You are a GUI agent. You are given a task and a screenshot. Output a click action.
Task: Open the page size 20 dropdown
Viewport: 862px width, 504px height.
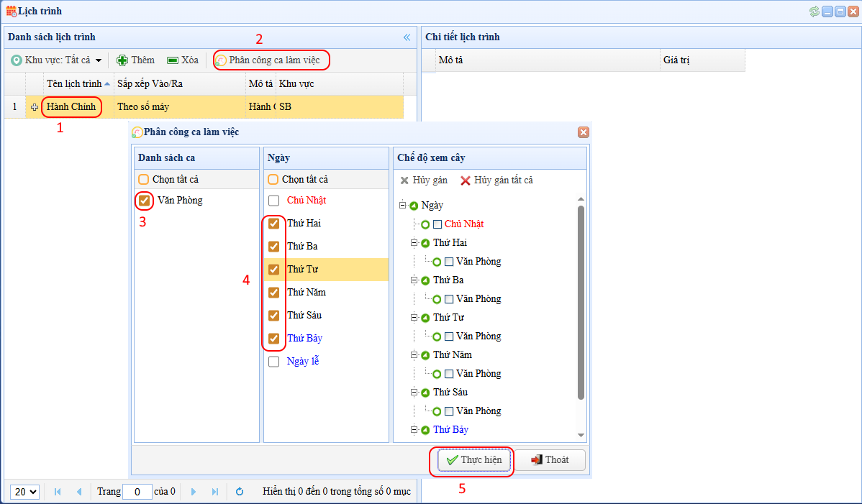pyautogui.click(x=25, y=491)
